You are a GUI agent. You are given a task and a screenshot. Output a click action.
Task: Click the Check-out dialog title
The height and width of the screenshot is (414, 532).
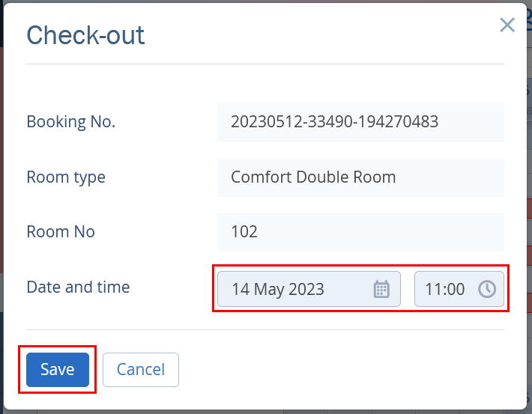(85, 35)
